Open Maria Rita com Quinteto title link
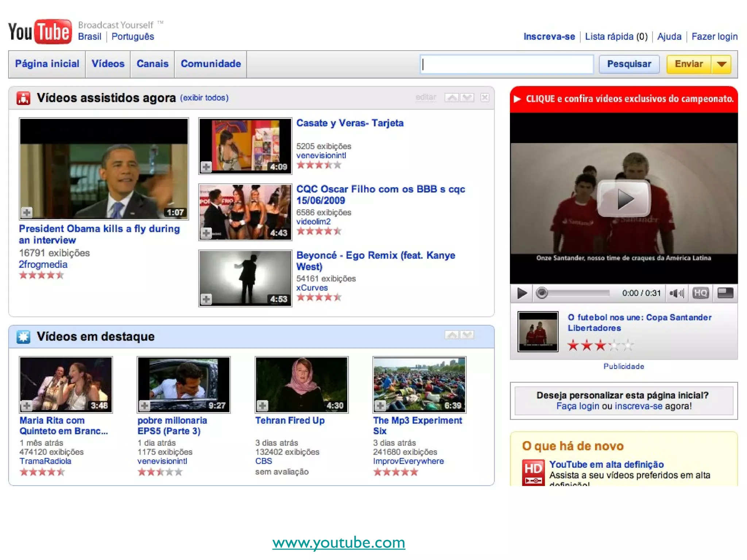747x560 pixels. point(63,425)
